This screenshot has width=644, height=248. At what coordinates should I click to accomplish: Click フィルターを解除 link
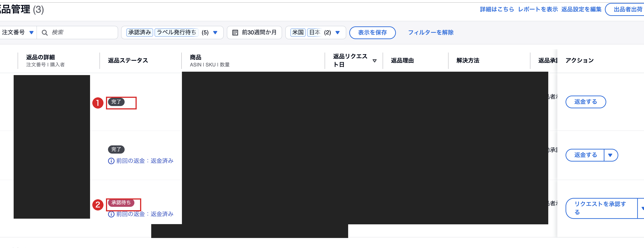(x=430, y=33)
